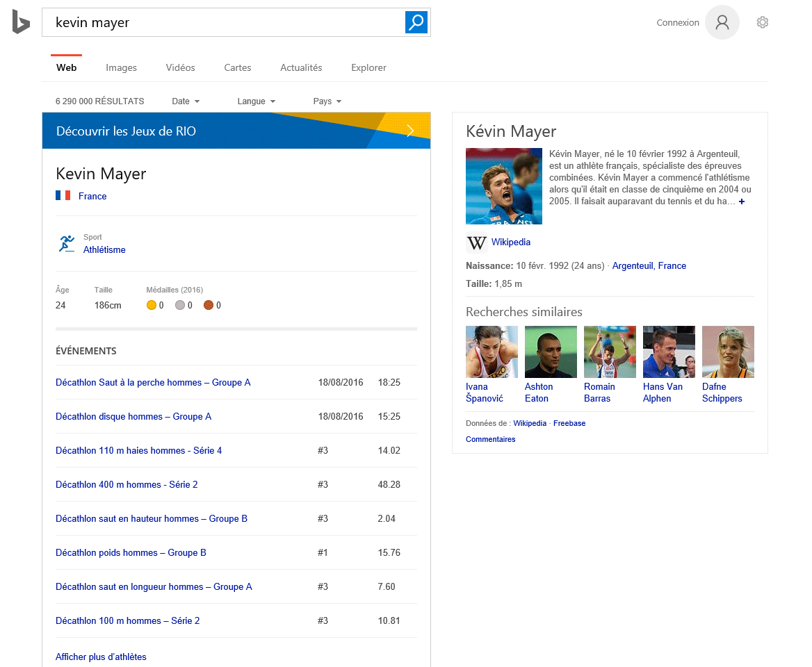Image resolution: width=812 pixels, height=667 pixels.
Task: Click the Connexion sign-in link
Action: pyautogui.click(x=677, y=22)
